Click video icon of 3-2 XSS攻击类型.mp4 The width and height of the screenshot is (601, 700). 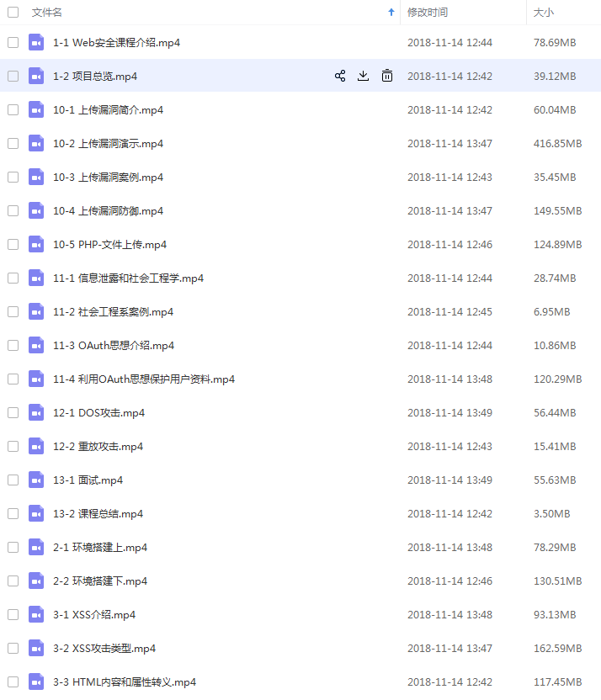point(36,648)
